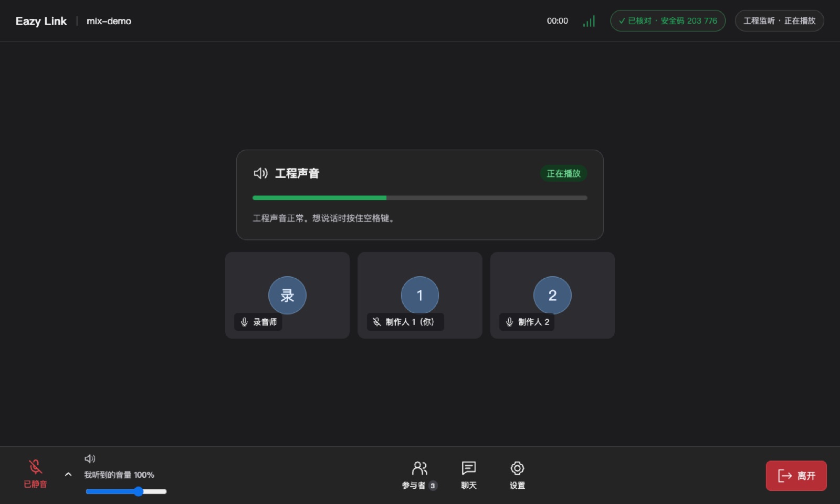Click the 我听到的音量 100% label
This screenshot has height=504, width=840.
[x=119, y=475]
